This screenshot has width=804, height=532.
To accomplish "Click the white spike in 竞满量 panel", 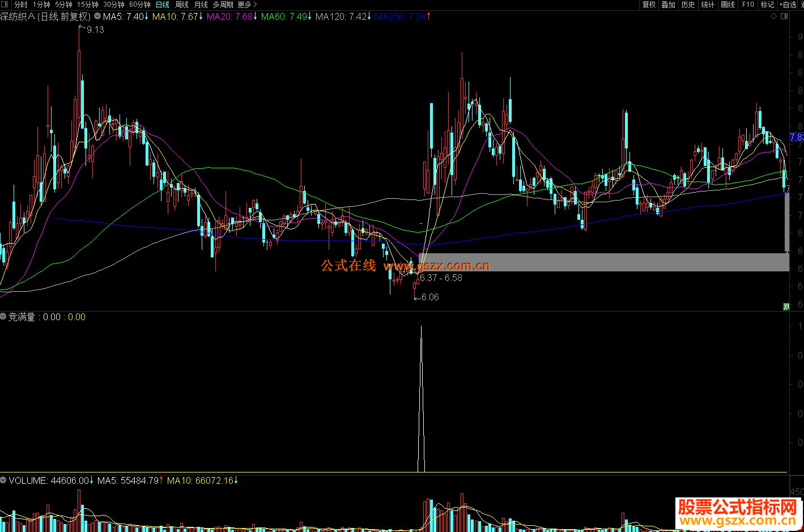I will coord(421,398).
